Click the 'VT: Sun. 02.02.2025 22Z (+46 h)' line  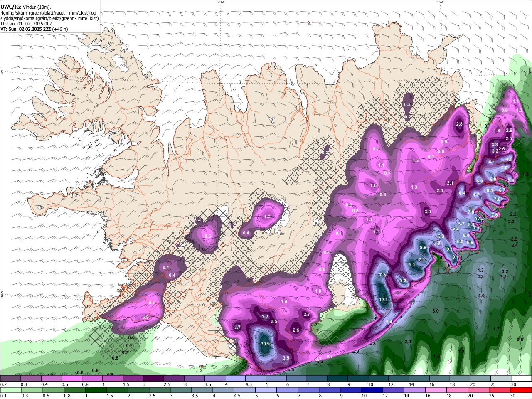(x=34, y=29)
